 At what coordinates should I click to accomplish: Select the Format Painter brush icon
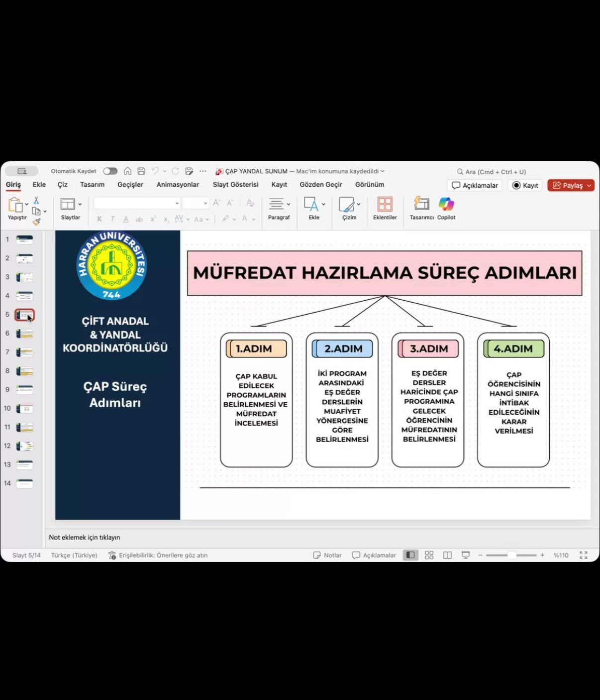tap(36, 222)
